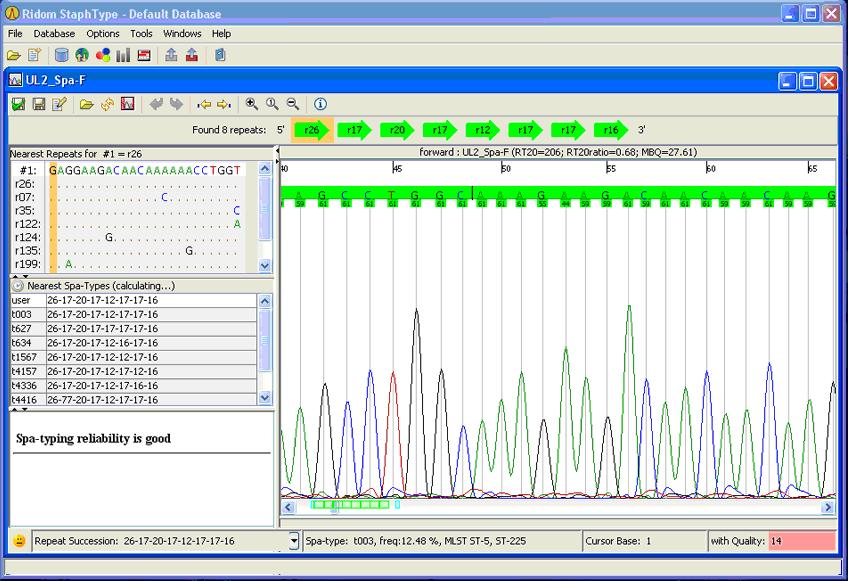The image size is (848, 581).
Task: Select the t634 spa-type row
Action: (x=133, y=343)
